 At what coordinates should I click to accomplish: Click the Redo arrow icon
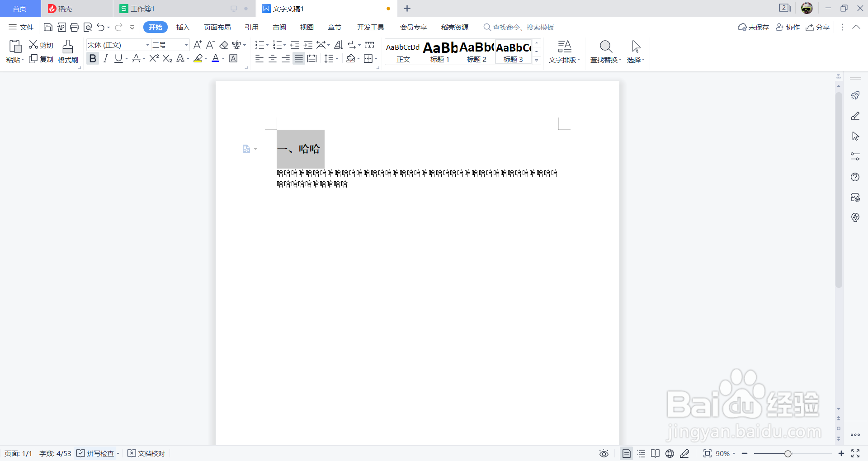point(118,27)
